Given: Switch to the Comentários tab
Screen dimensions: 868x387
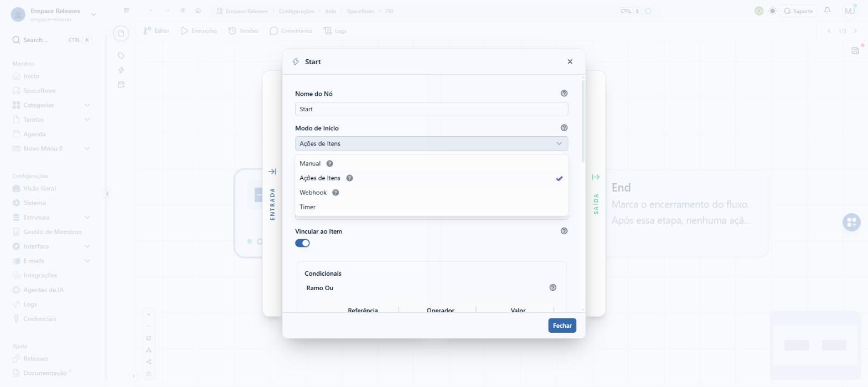Looking at the screenshot, I should pos(291,31).
